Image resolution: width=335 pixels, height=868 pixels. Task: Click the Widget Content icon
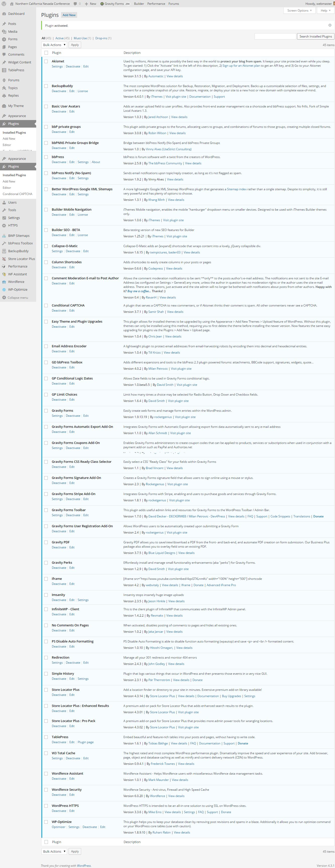pos(4,62)
